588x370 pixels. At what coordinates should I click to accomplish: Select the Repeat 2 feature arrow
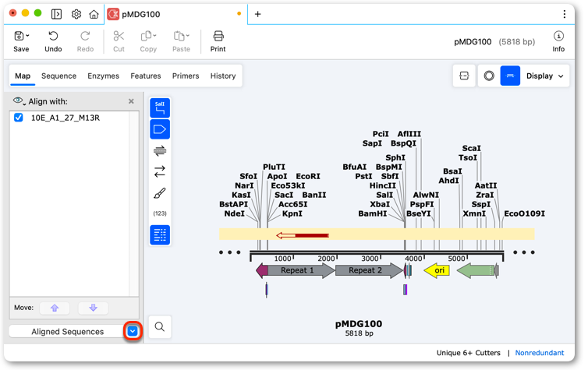[x=368, y=270]
